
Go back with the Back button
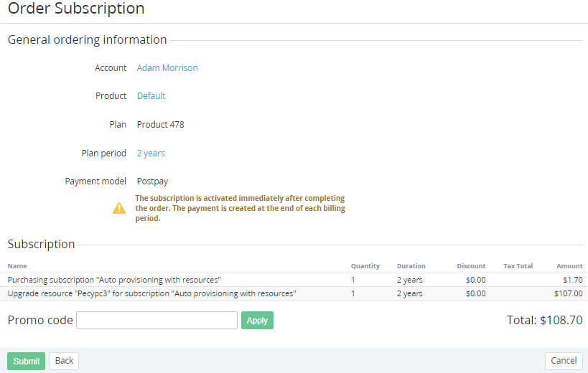64,361
